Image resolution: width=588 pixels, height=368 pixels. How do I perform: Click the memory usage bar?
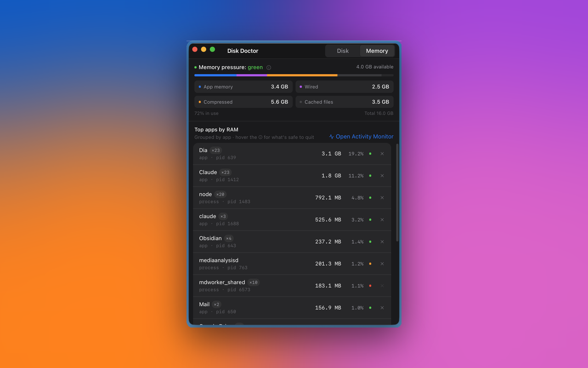click(x=294, y=75)
